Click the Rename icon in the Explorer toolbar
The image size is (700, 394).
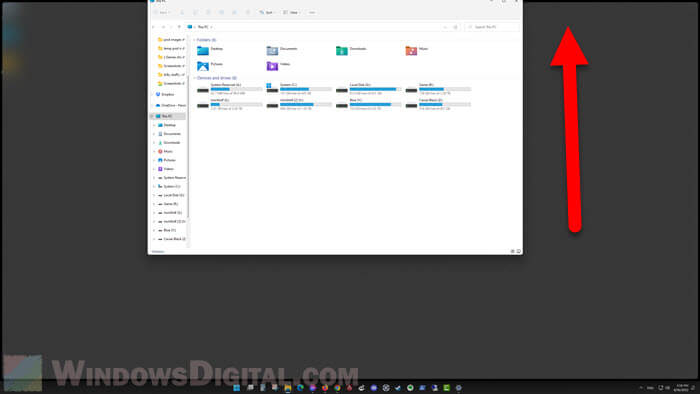(221, 12)
